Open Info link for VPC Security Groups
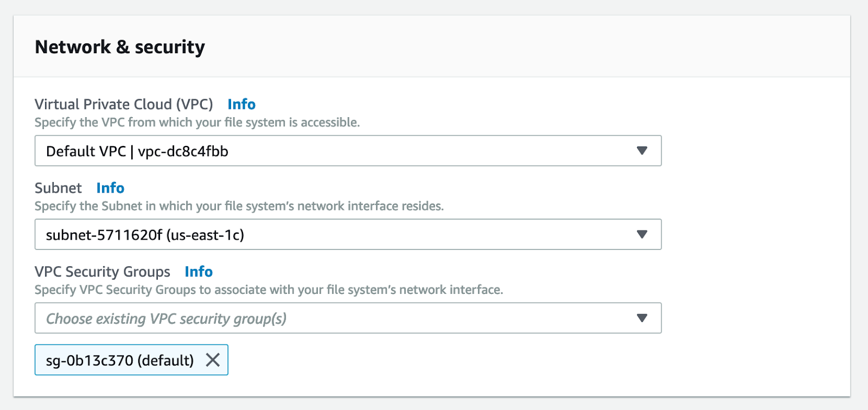 point(199,271)
